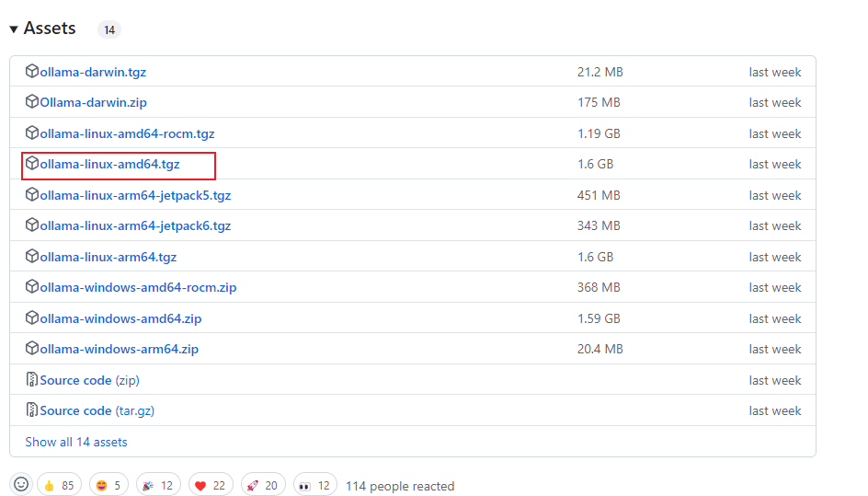Click the zip file icon beside Source code (zip)

pos(32,379)
